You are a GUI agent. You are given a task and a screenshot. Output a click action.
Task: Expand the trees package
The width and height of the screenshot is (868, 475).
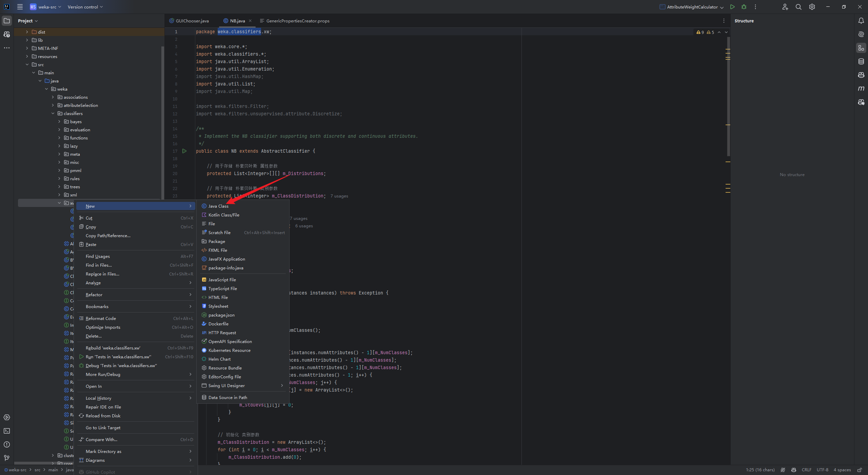point(59,187)
